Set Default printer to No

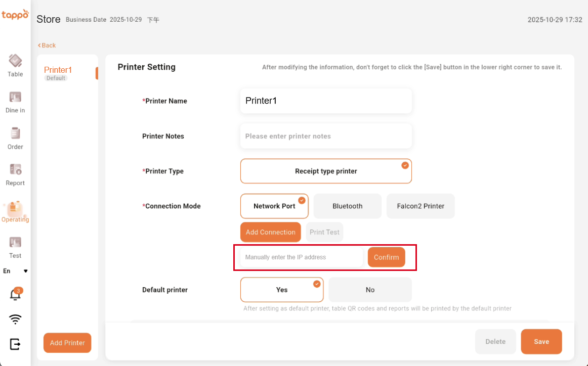[370, 290]
